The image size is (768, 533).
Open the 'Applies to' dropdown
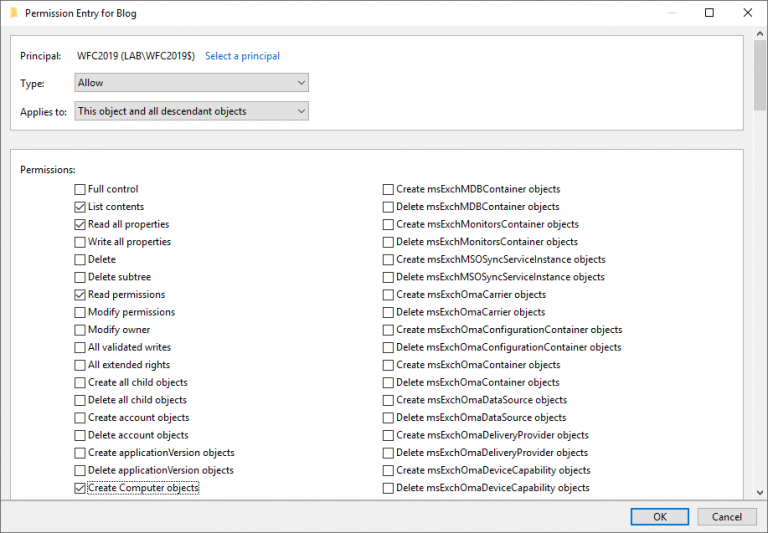click(x=192, y=111)
